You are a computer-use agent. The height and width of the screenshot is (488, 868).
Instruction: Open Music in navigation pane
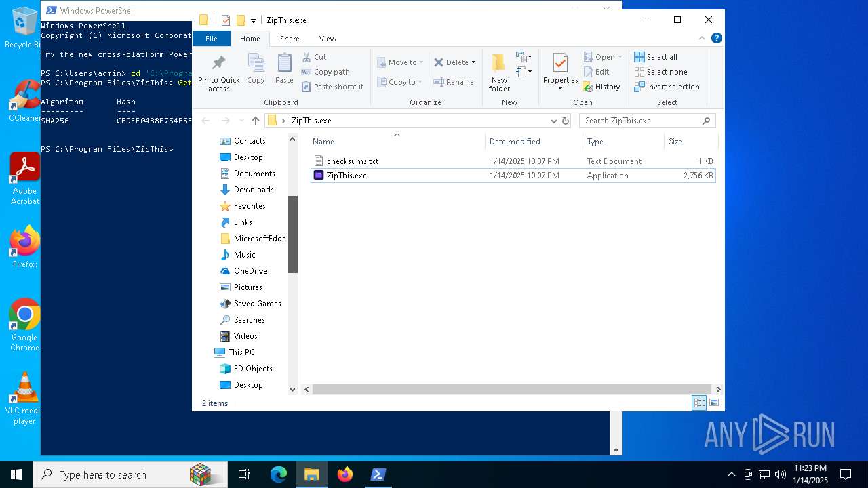(244, 255)
